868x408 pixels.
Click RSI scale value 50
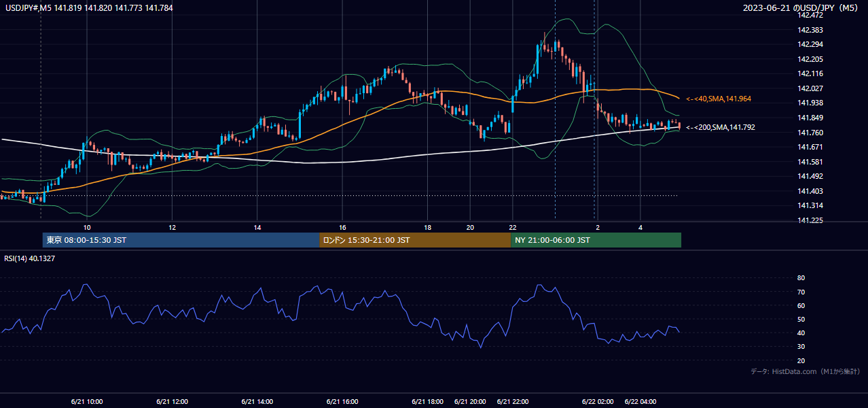(x=801, y=319)
